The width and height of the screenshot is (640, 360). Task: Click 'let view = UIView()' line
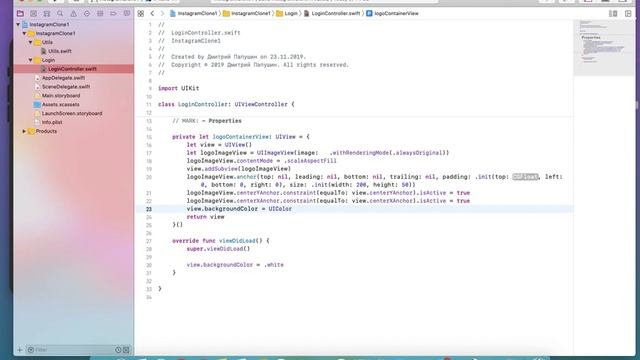(219, 145)
